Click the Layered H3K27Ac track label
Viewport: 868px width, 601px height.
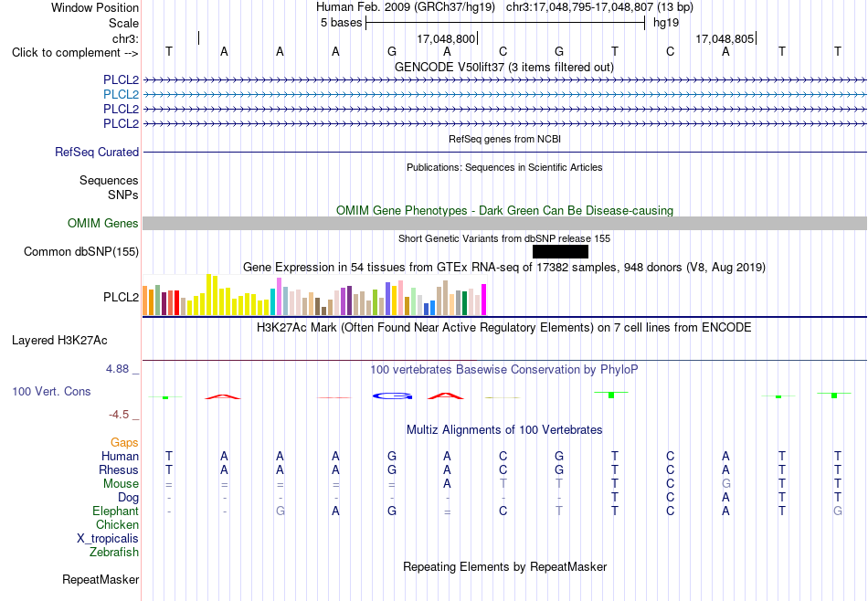tap(59, 341)
